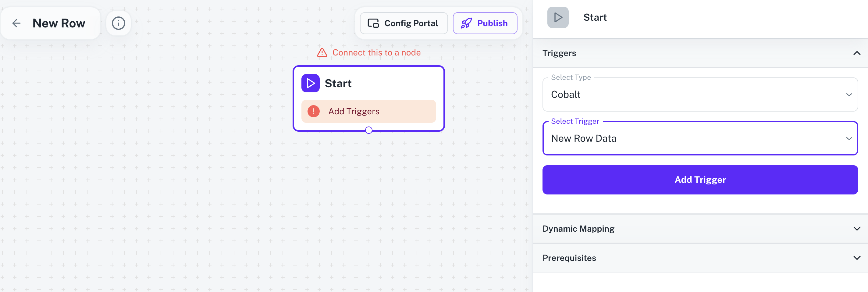Click the New Row workflow title
868x292 pixels.
[59, 23]
